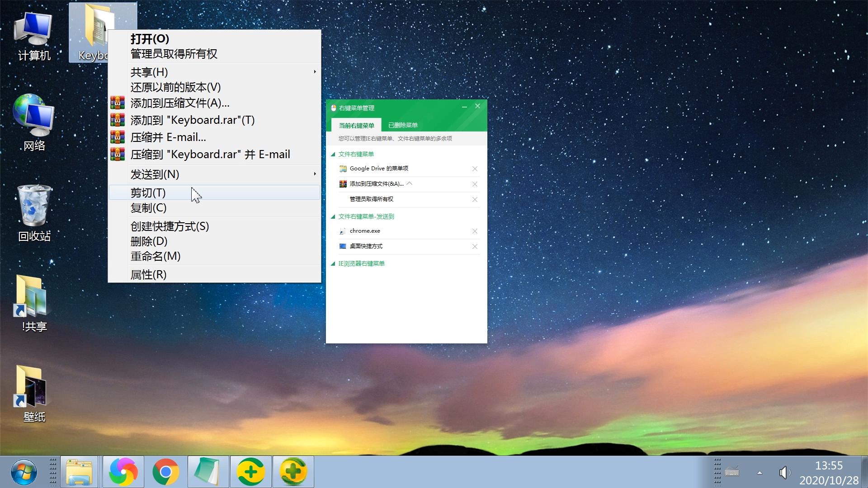Show hidden system tray icons
The height and width of the screenshot is (488, 868).
click(x=759, y=473)
